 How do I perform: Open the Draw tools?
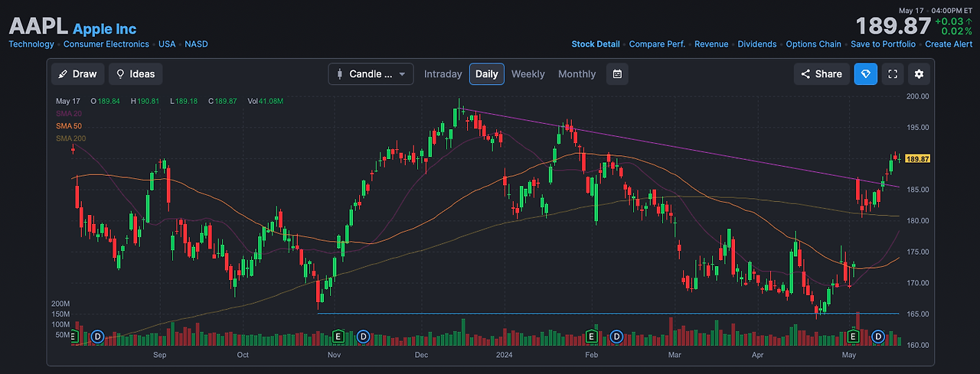tap(77, 74)
